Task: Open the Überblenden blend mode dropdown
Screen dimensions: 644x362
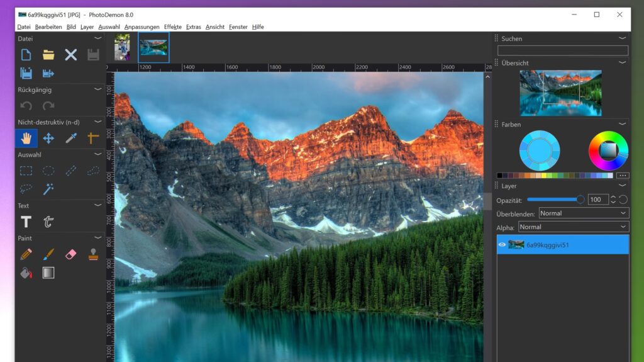Action: pos(583,213)
